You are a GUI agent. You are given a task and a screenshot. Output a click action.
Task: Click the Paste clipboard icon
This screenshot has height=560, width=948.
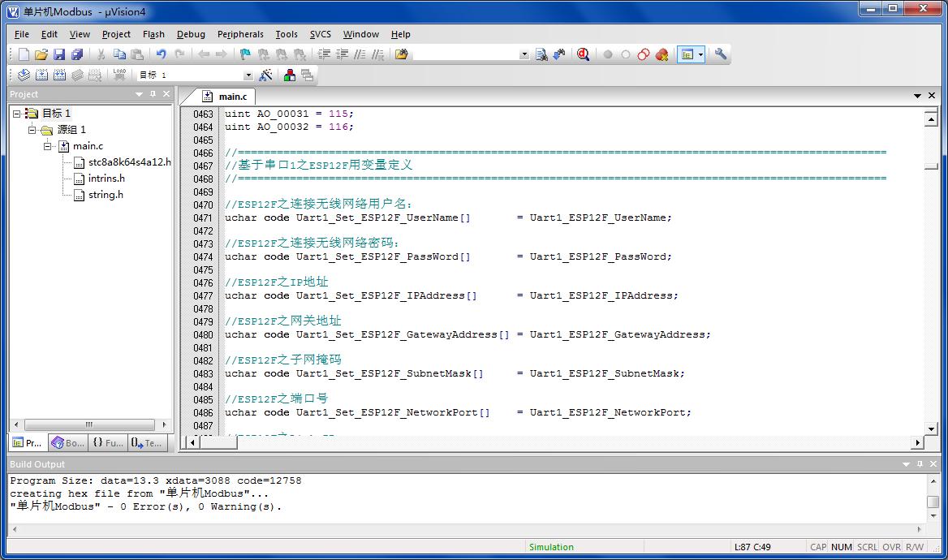(x=137, y=54)
